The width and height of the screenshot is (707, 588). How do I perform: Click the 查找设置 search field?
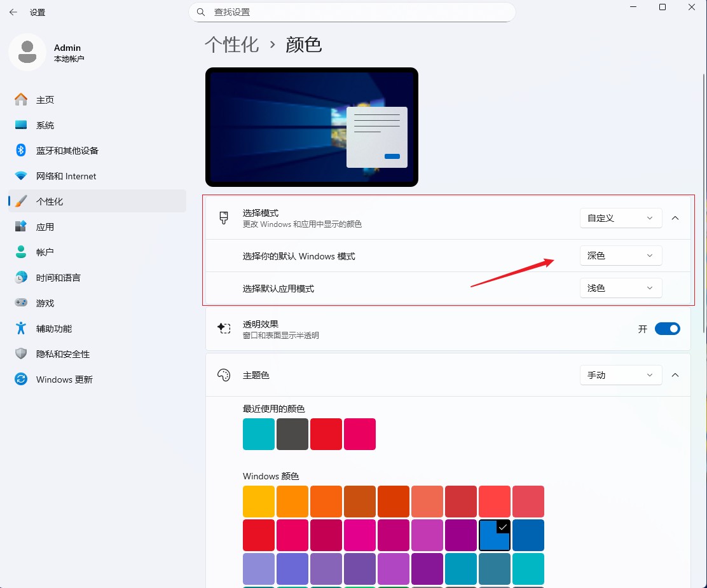point(352,12)
